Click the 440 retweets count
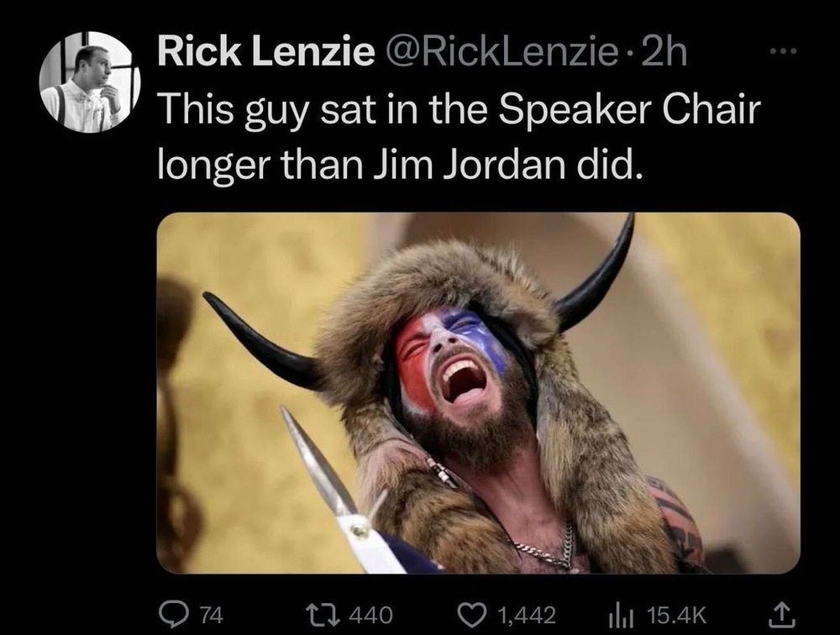840x635 pixels. [370, 615]
